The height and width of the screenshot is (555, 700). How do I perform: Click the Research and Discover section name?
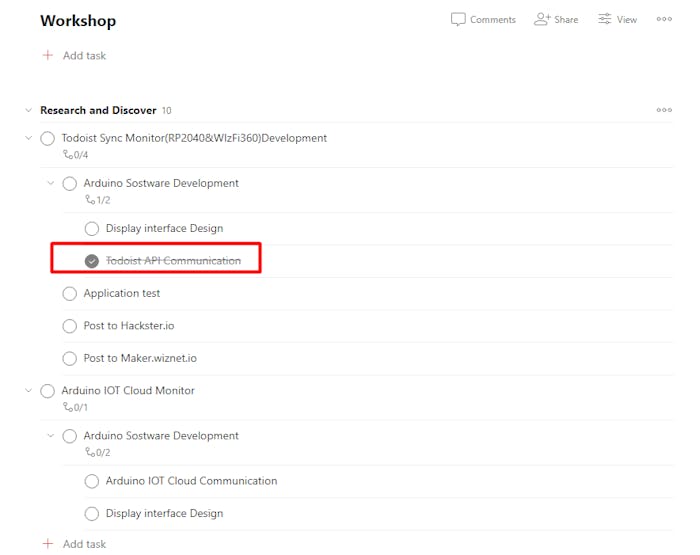click(x=98, y=110)
